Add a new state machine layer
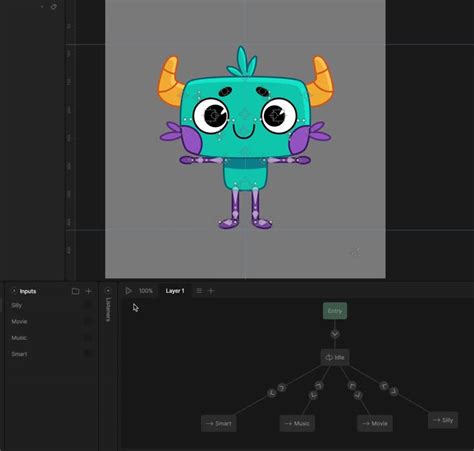Image resolution: width=474 pixels, height=451 pixels. (x=211, y=291)
